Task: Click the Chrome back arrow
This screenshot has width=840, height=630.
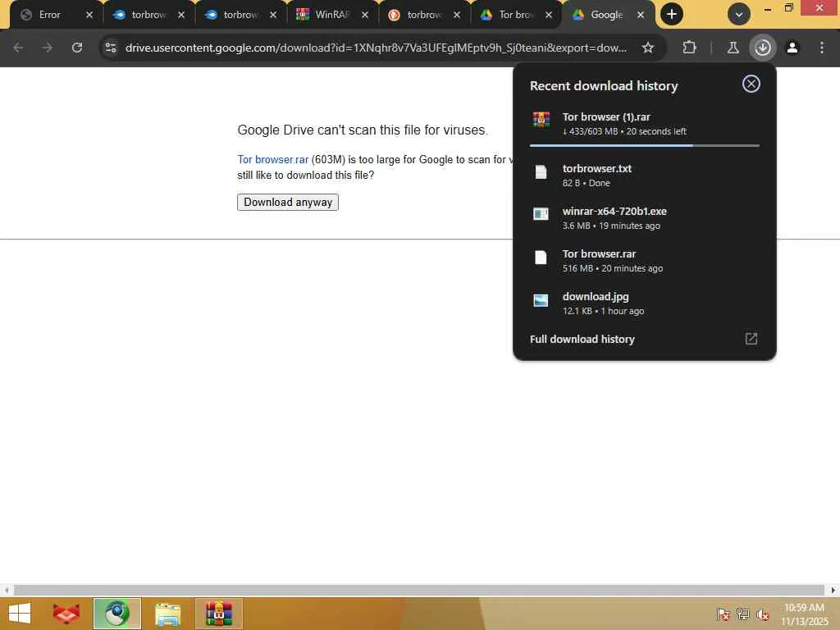Action: coord(18,48)
